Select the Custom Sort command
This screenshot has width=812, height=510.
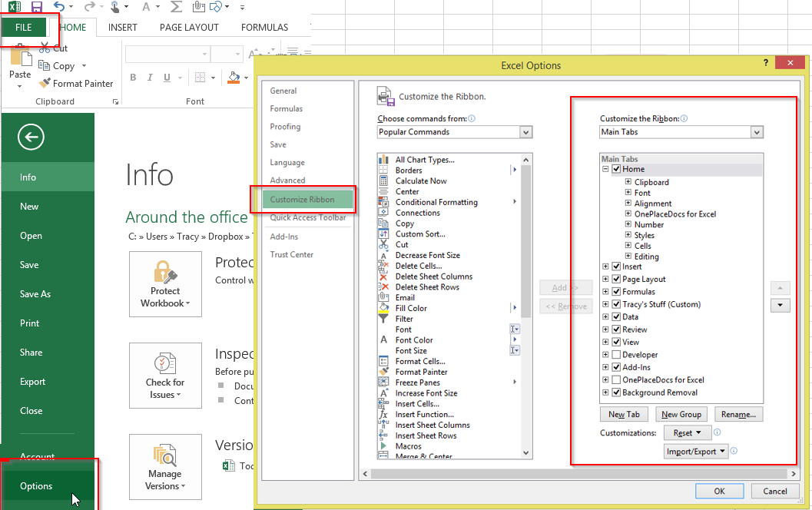pyautogui.click(x=420, y=234)
